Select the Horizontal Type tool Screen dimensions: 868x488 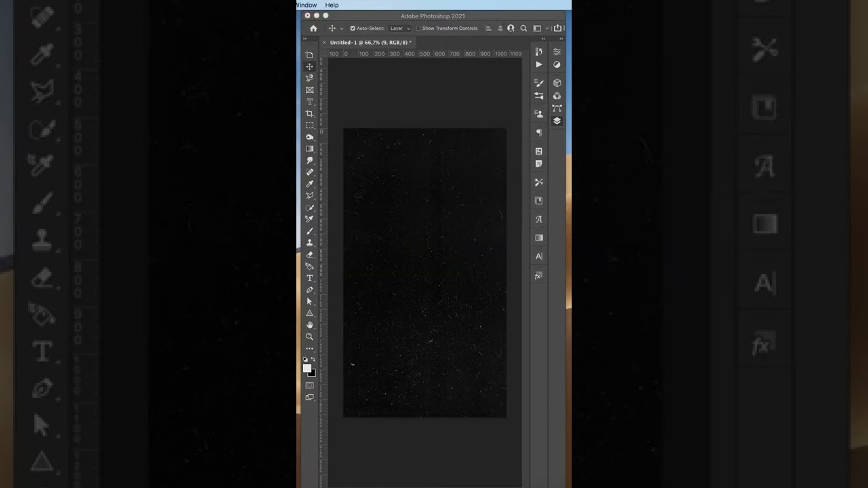(309, 278)
